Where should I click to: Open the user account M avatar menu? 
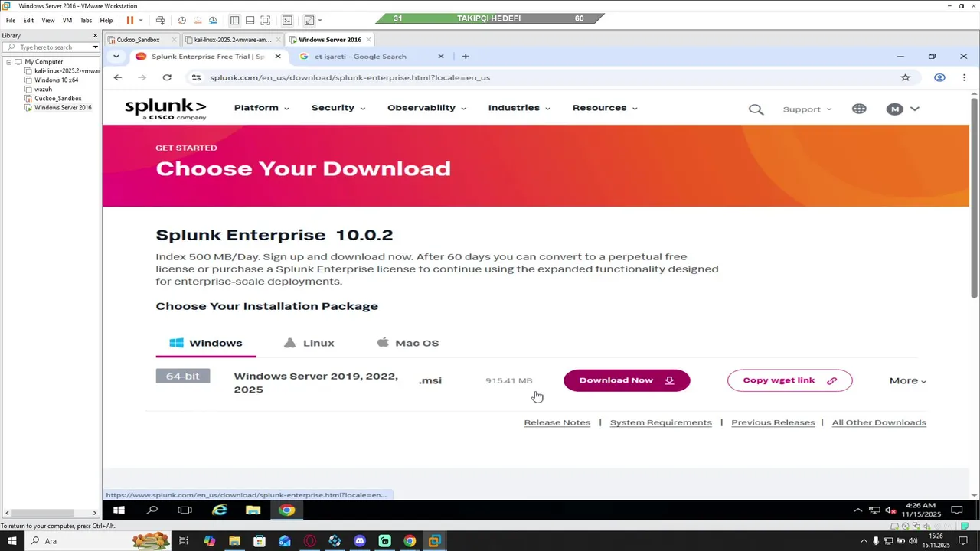(903, 109)
